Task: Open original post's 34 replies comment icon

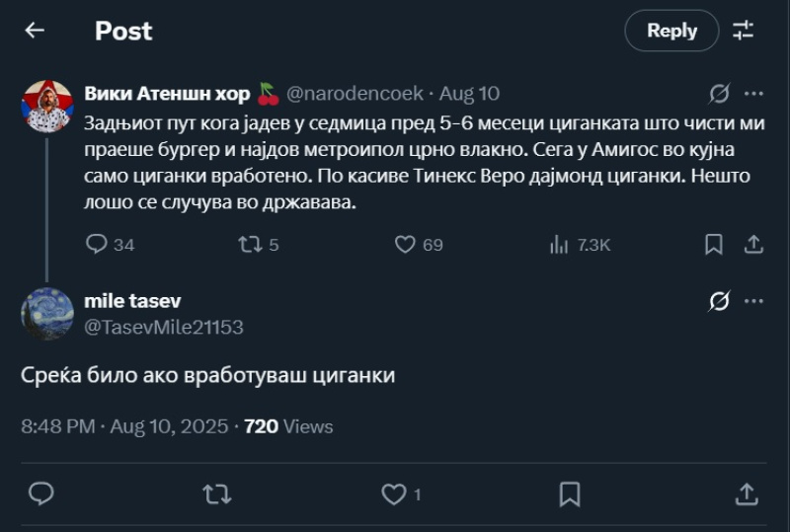Action: [97, 244]
